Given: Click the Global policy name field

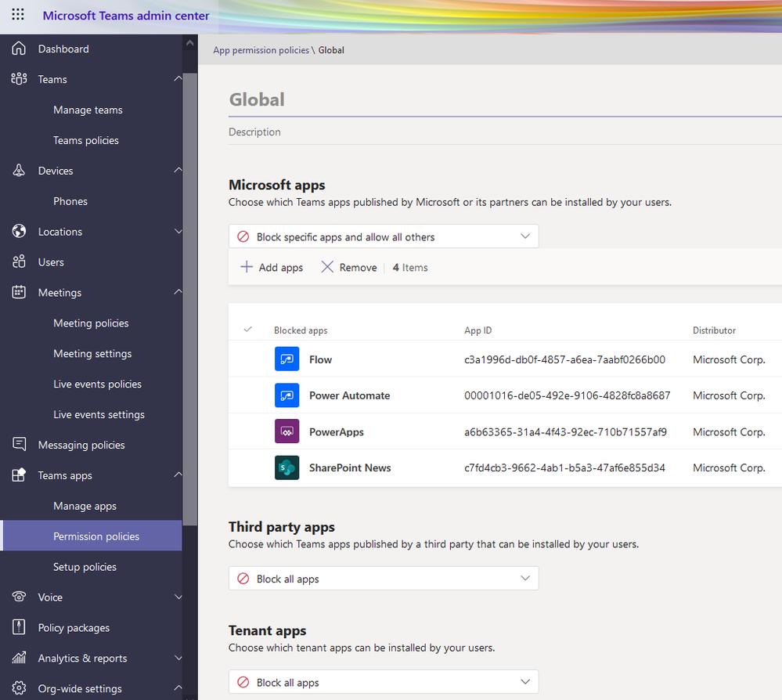Looking at the screenshot, I should [505, 99].
